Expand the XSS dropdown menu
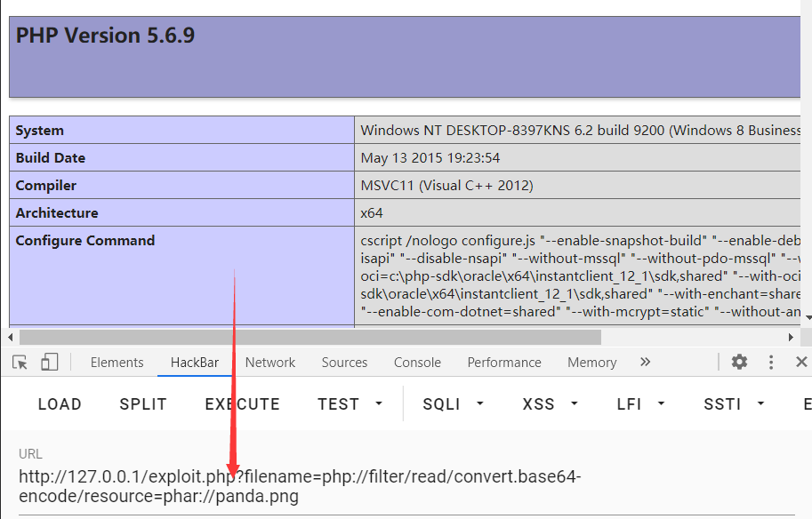Image resolution: width=812 pixels, height=519 pixels. [550, 404]
